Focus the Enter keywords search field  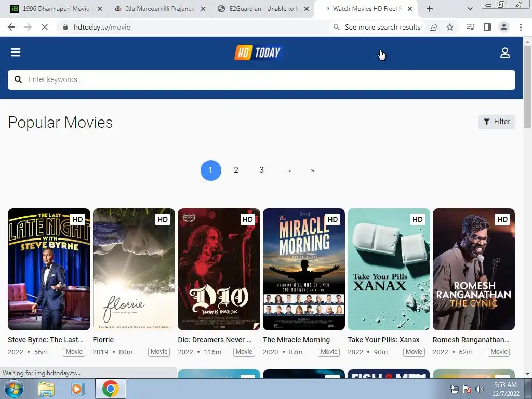click(261, 79)
